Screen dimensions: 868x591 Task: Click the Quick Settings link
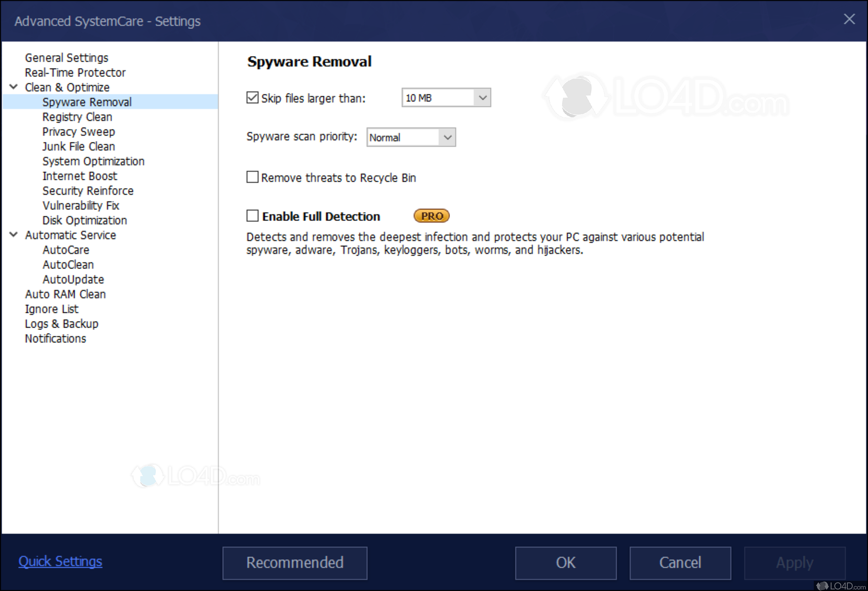tap(60, 561)
